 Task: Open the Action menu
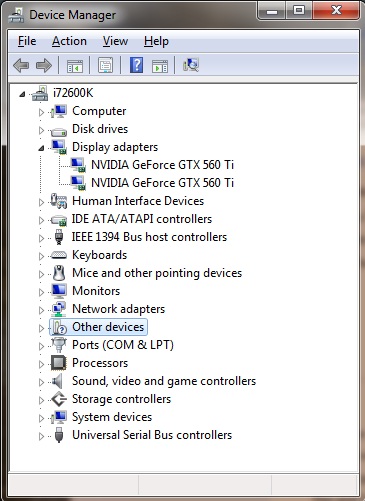tap(69, 41)
